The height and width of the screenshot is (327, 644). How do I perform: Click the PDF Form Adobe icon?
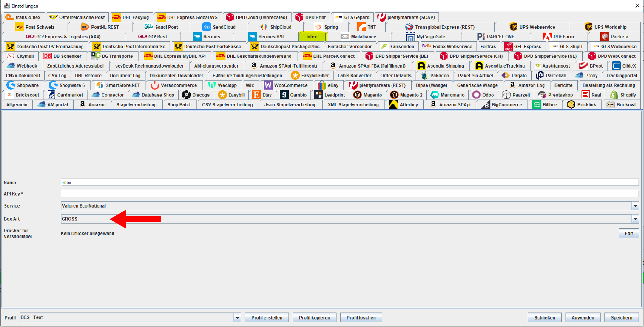tap(547, 37)
